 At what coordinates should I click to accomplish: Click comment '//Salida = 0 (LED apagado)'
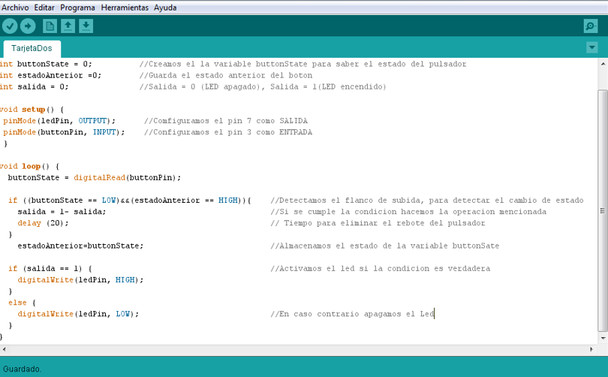point(199,86)
